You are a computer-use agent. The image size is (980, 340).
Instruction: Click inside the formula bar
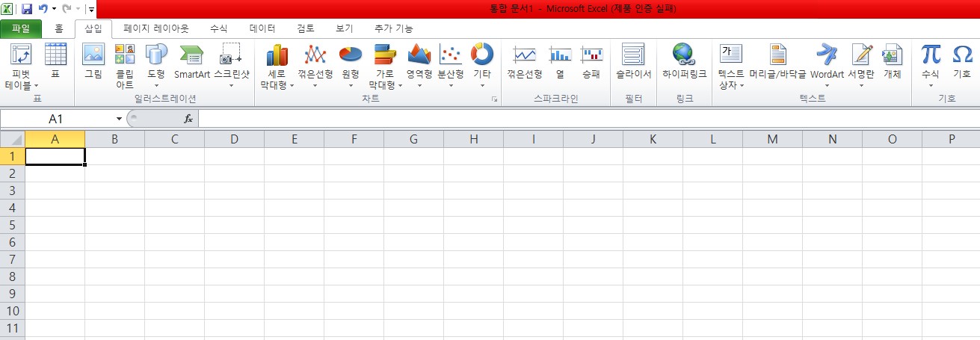589,119
